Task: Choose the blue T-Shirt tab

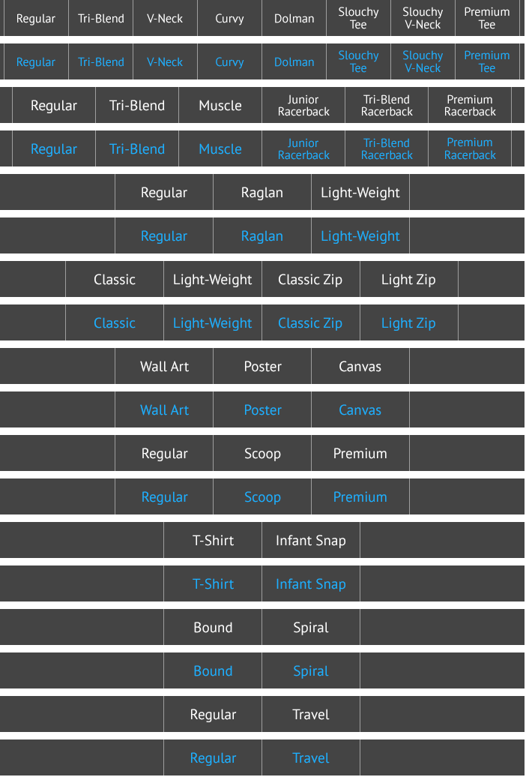Action: pyautogui.click(x=214, y=584)
